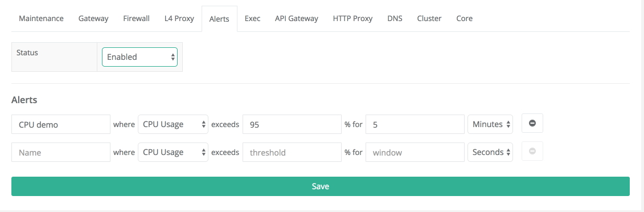Open the API Gateway tab
This screenshot has width=644, height=212.
point(297,18)
